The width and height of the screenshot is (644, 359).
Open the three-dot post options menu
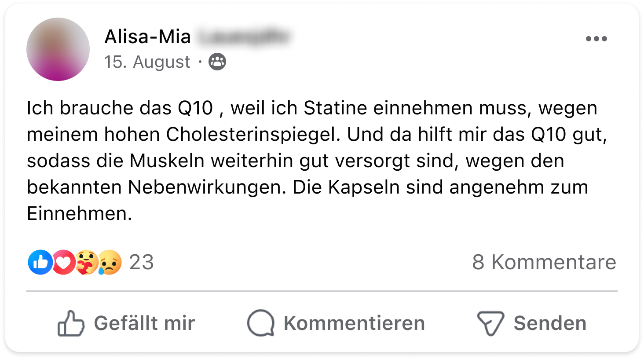point(596,39)
